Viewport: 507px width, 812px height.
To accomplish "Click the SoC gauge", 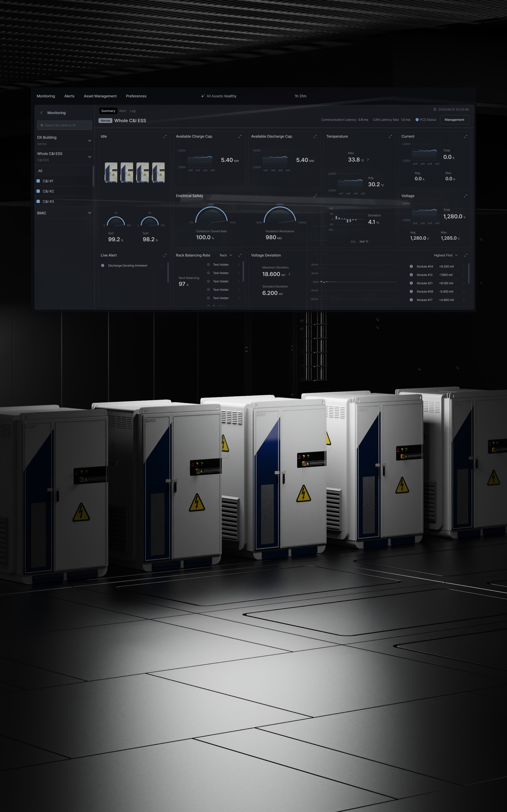I will 116,221.
